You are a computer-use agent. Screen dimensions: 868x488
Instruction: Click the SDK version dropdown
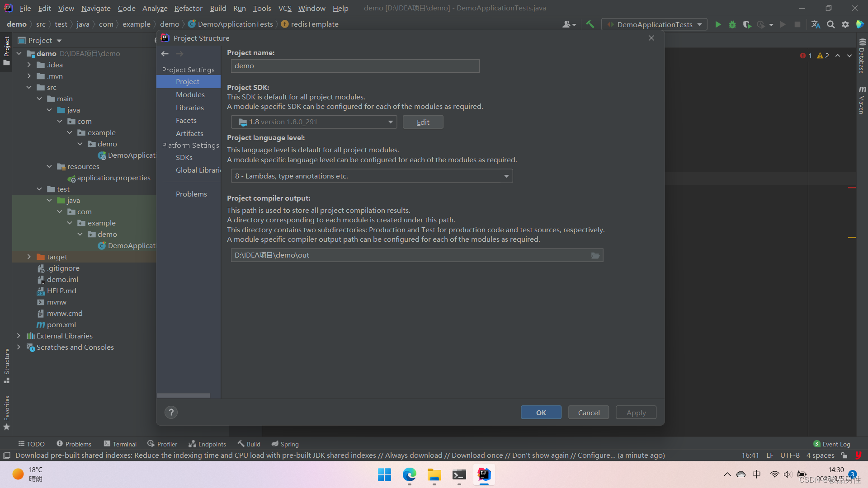(x=312, y=122)
